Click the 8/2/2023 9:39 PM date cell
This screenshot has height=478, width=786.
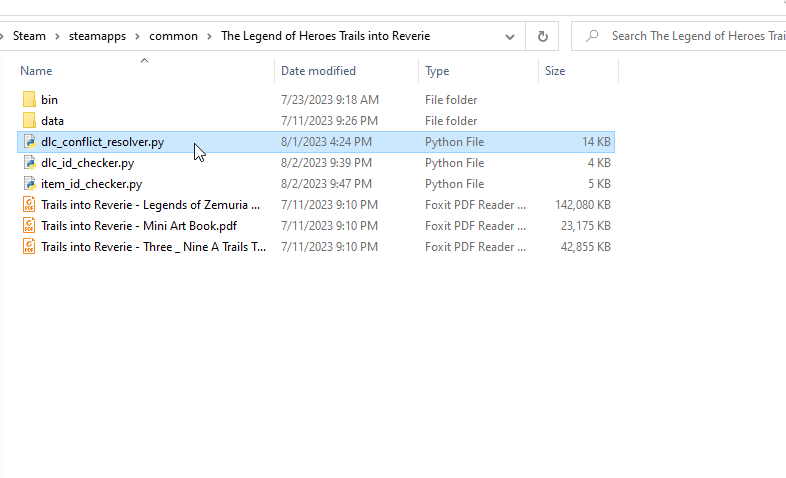coord(326,163)
